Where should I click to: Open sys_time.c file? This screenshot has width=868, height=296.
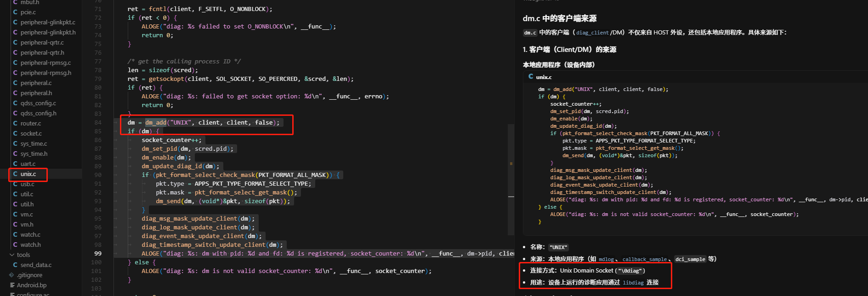[34, 143]
